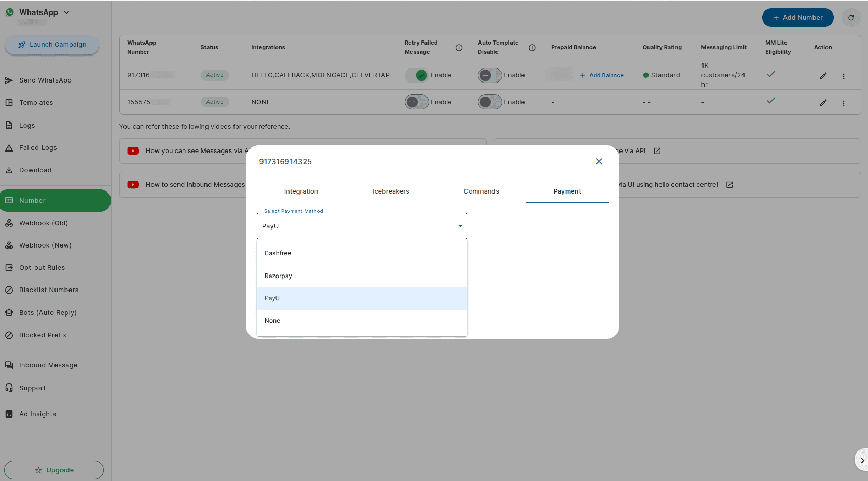Click MM Lite Eligibility checkmark for 917316

click(x=771, y=74)
